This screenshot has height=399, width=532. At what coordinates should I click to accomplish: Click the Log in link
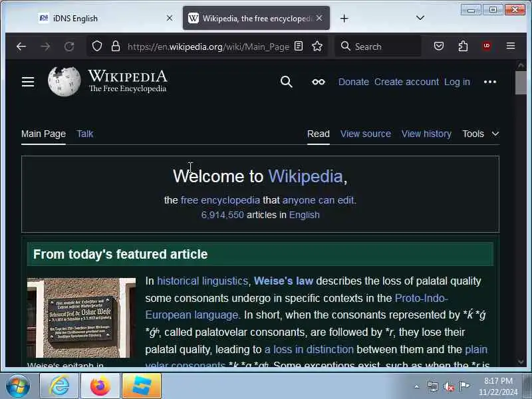[457, 82]
